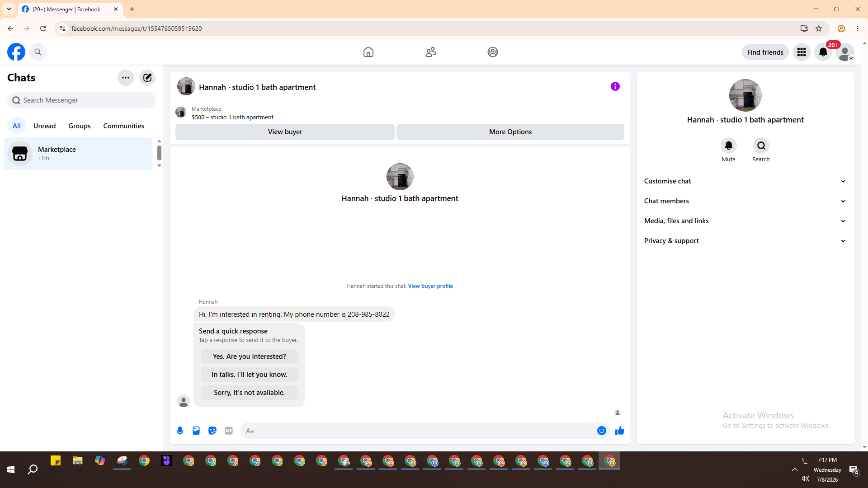Open the Groups icon in top navigation
868x488 pixels.
pos(493,52)
